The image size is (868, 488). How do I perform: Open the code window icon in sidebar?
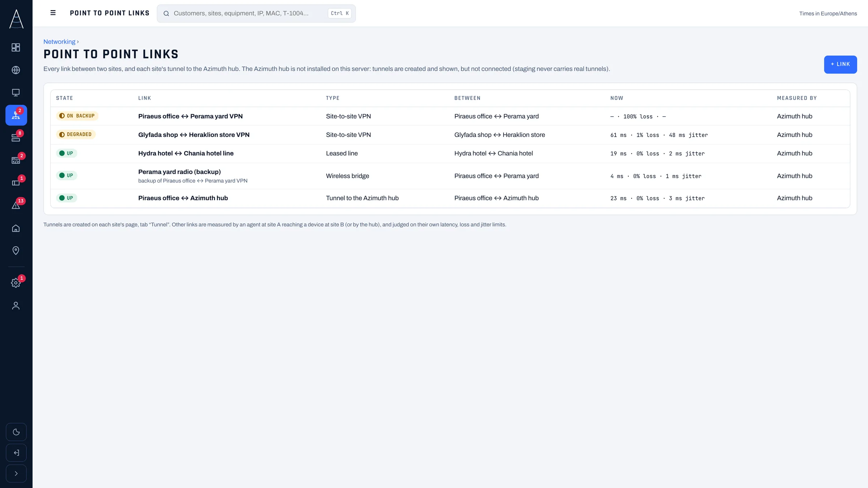[16, 160]
